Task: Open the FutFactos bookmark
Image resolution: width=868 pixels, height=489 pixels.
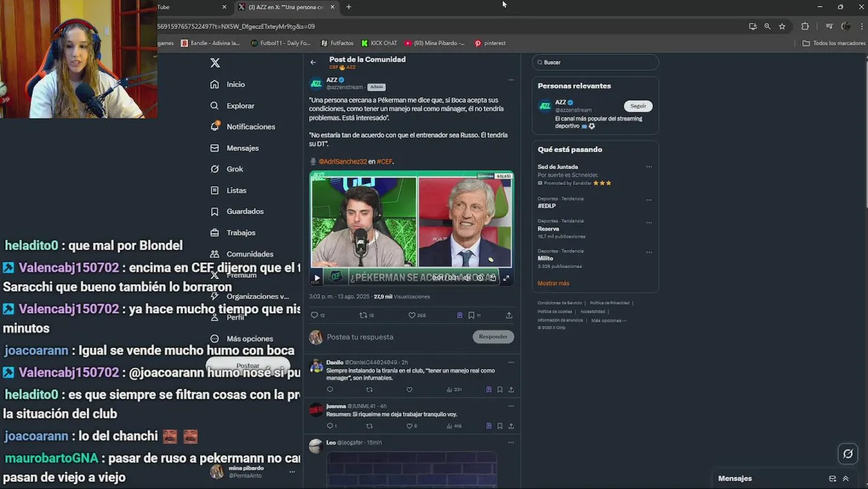Action: point(337,43)
